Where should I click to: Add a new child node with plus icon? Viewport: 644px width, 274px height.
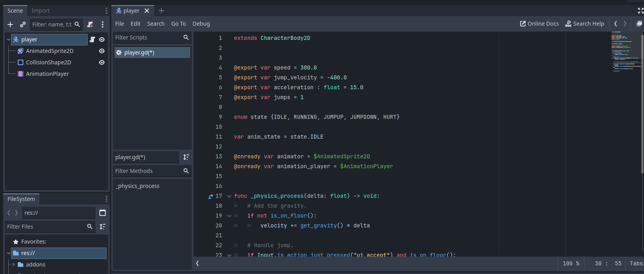point(10,24)
